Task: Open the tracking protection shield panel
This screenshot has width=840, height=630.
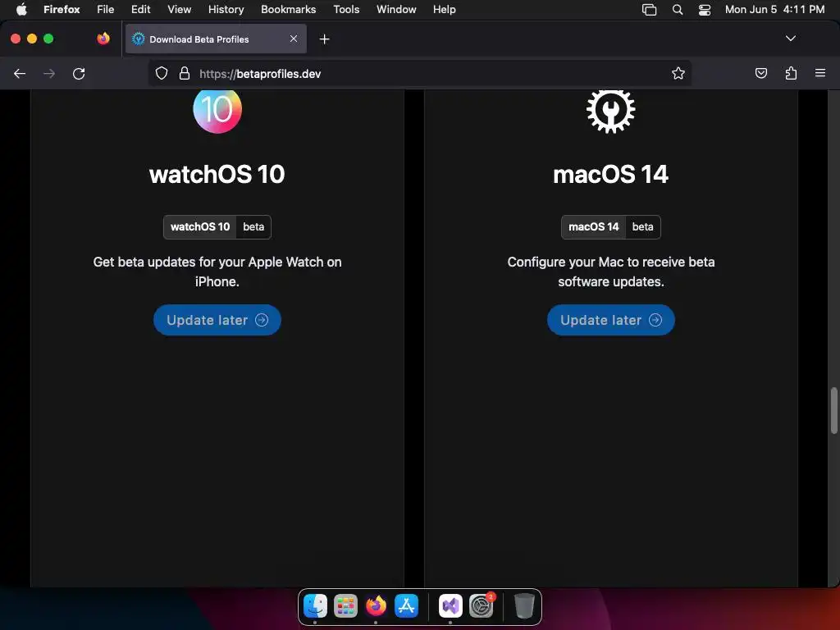Action: (162, 73)
